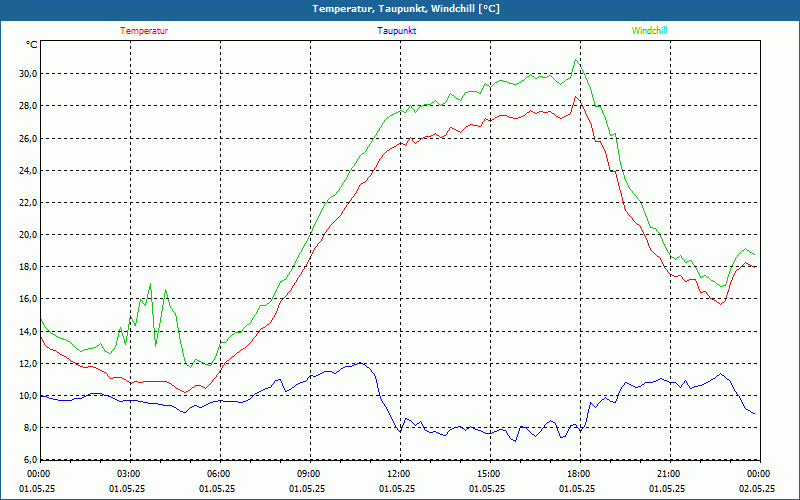
Task: Click the 12,0 y-axis value label
Action: click(25, 364)
